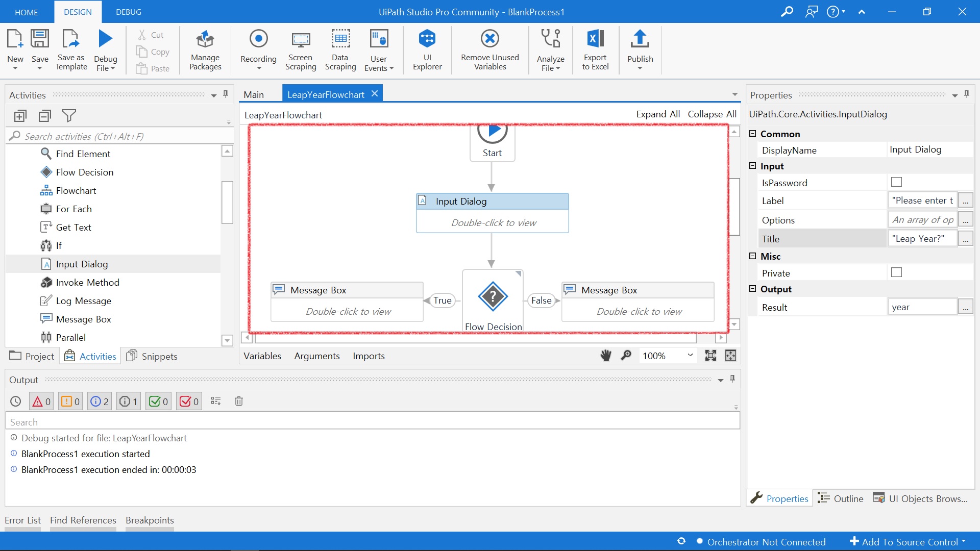Export workflow to Excel
This screenshot has height=551, width=980.
click(x=595, y=49)
